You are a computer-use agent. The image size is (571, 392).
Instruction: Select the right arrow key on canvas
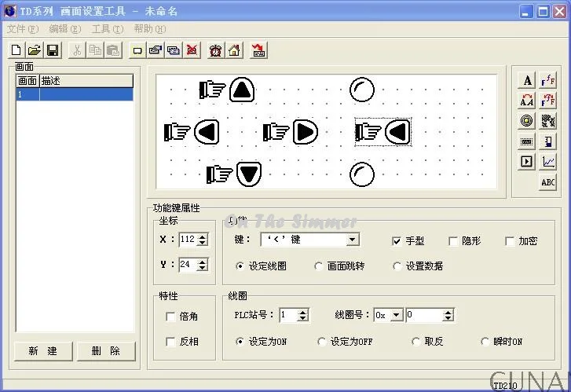(291, 132)
